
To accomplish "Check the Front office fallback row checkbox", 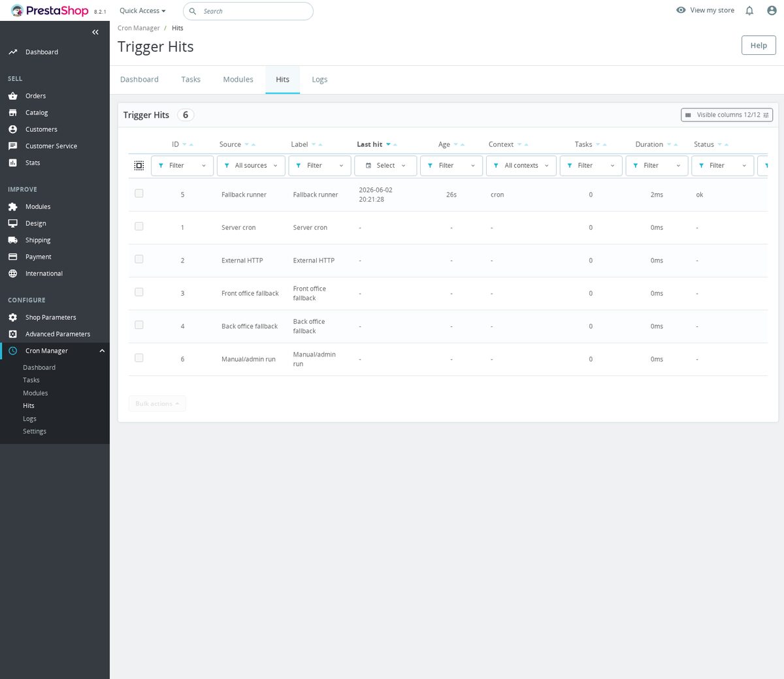I will click(x=139, y=292).
